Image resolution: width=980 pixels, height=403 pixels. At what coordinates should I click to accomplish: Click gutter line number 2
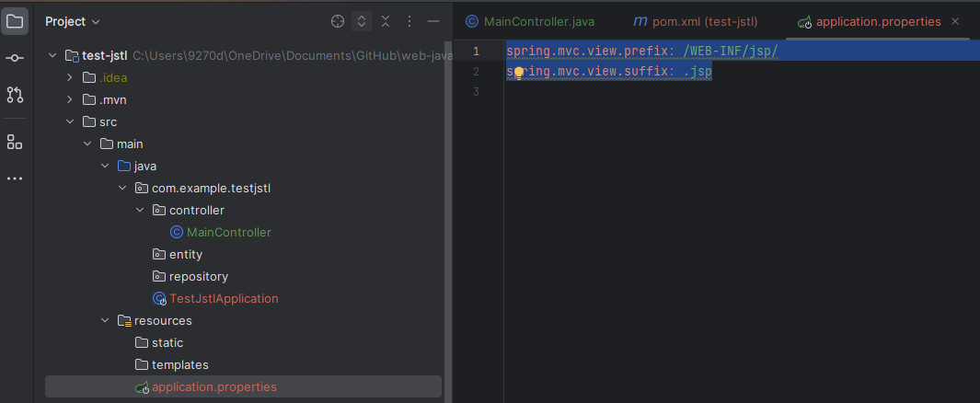pos(477,71)
